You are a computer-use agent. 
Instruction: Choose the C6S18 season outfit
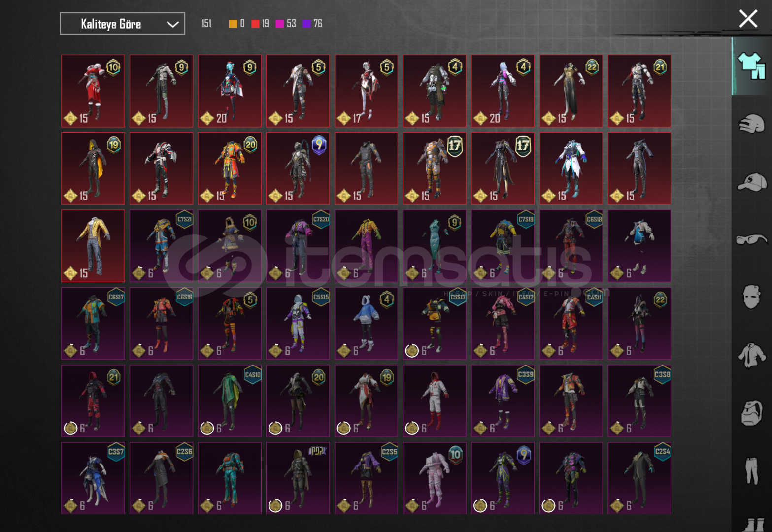point(571,246)
